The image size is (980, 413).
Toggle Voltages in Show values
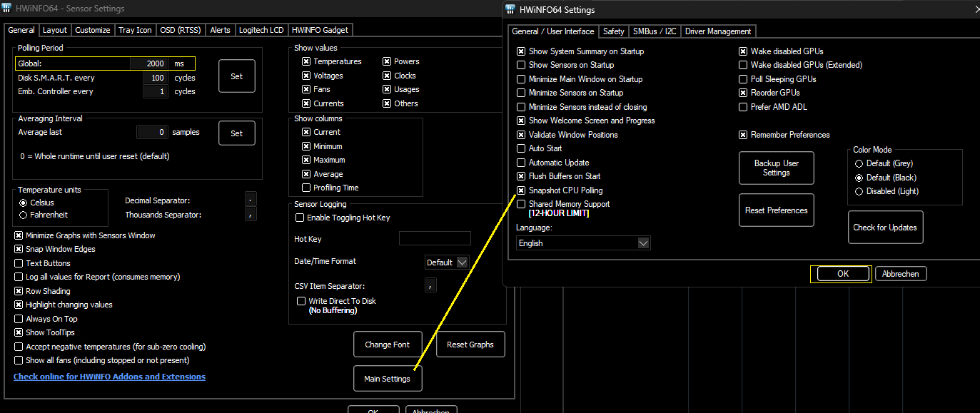[x=306, y=76]
